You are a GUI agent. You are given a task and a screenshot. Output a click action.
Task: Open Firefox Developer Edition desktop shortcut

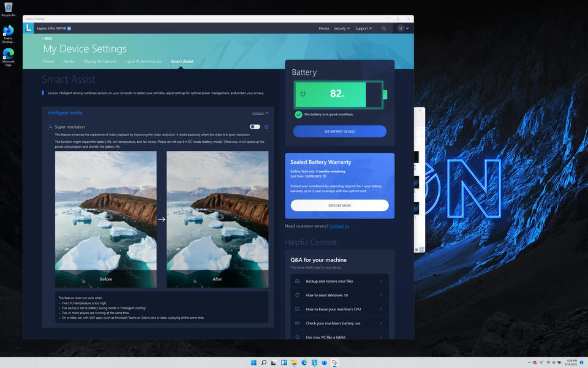pyautogui.click(x=8, y=34)
